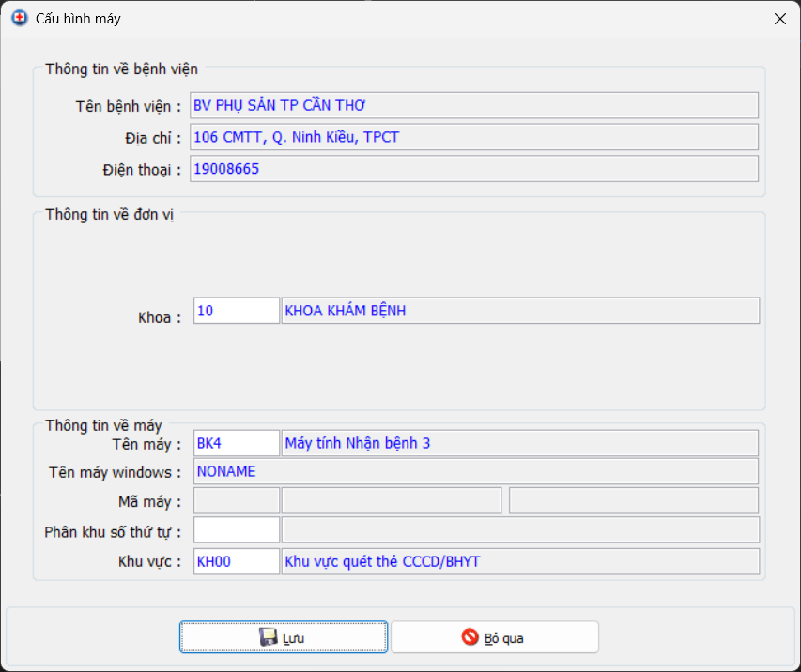Image resolution: width=801 pixels, height=672 pixels.
Task: Click the Tên máy label
Action: point(146,444)
